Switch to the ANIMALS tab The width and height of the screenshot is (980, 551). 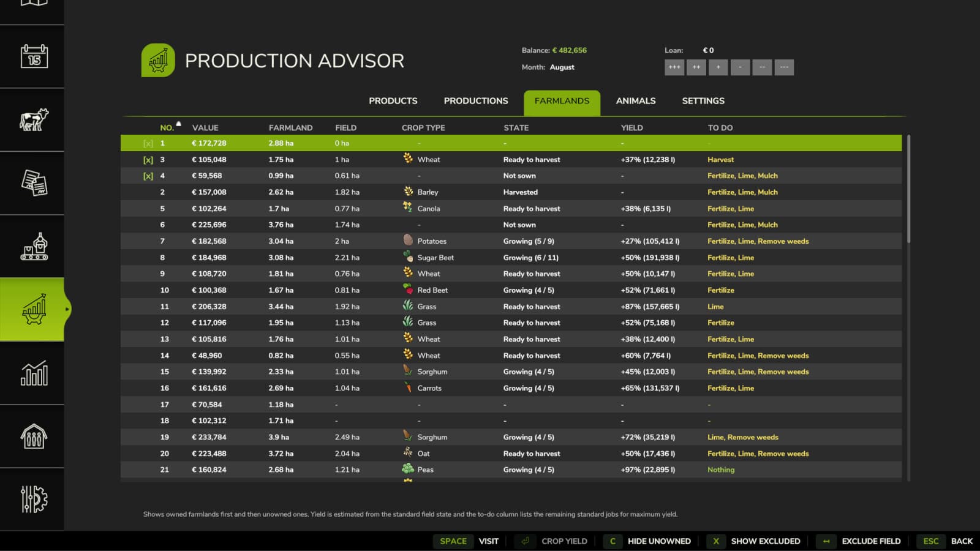click(636, 100)
